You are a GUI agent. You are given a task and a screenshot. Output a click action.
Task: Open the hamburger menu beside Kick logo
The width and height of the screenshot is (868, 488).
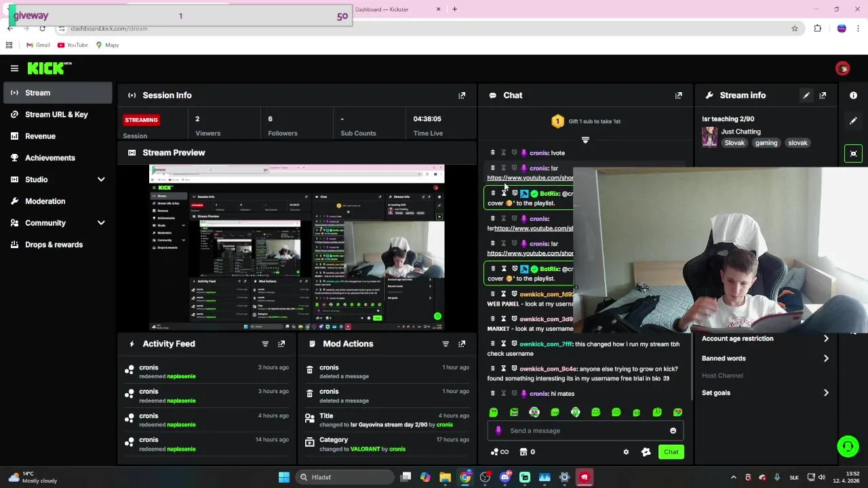point(14,68)
